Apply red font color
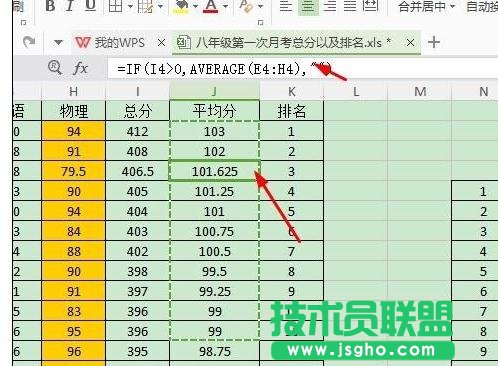Image resolution: width=498 pixels, height=366 pixels. pos(211,6)
